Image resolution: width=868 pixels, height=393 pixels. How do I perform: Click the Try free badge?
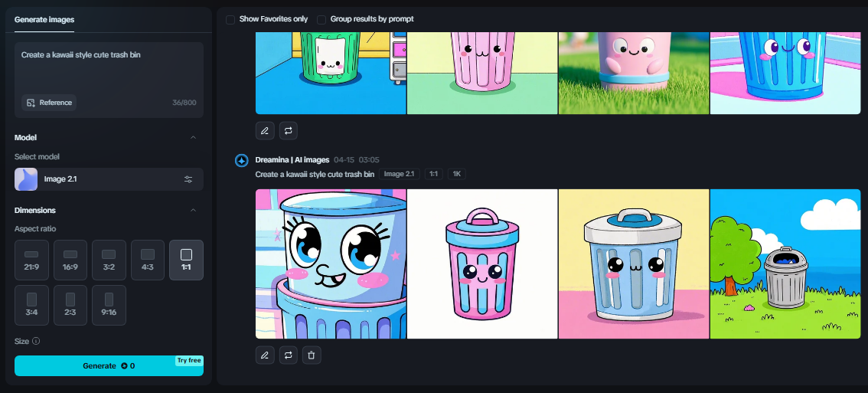[189, 360]
